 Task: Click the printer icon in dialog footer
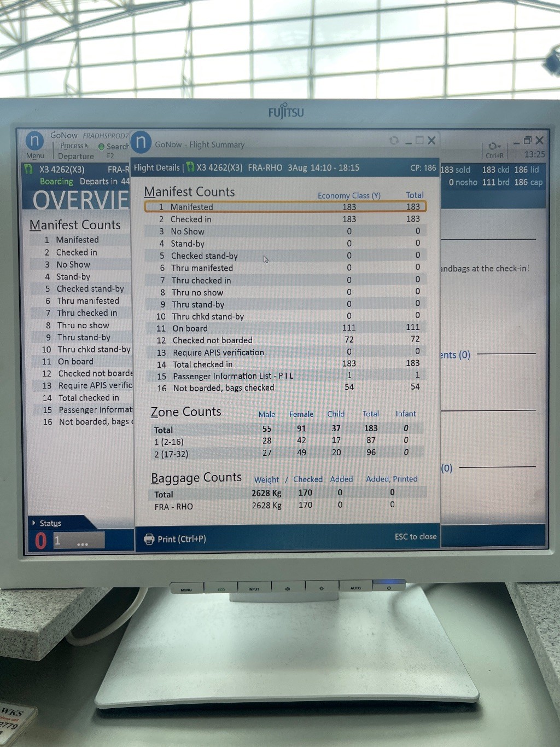[x=149, y=539]
